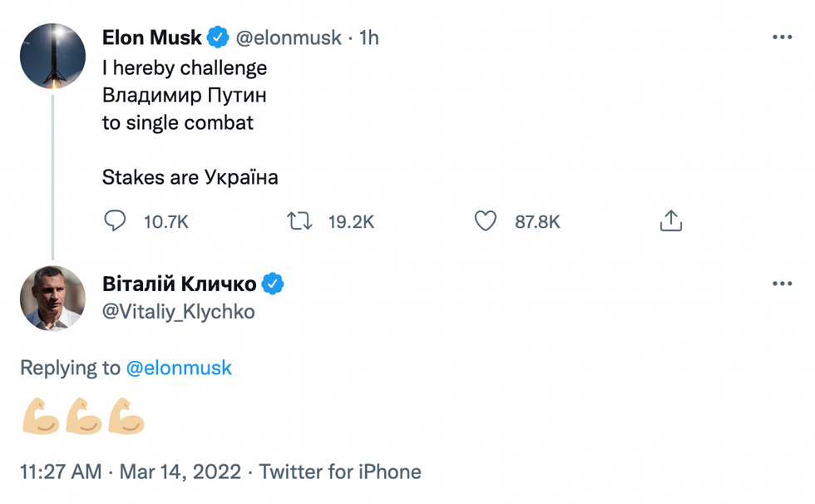This screenshot has height=504, width=815.
Task: Open Віталій Кличко's profile photo
Action: click(x=52, y=298)
